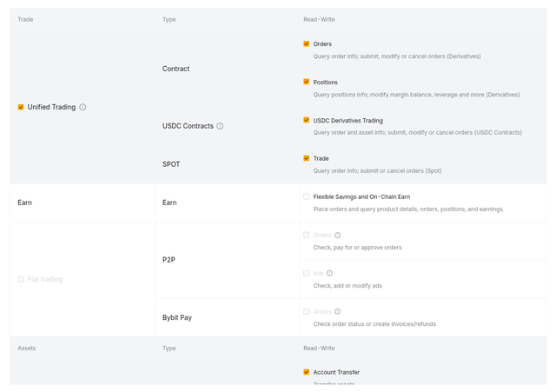Enable Flexible Savings and On-Chain Earn
The image size is (556, 392).
307,196
